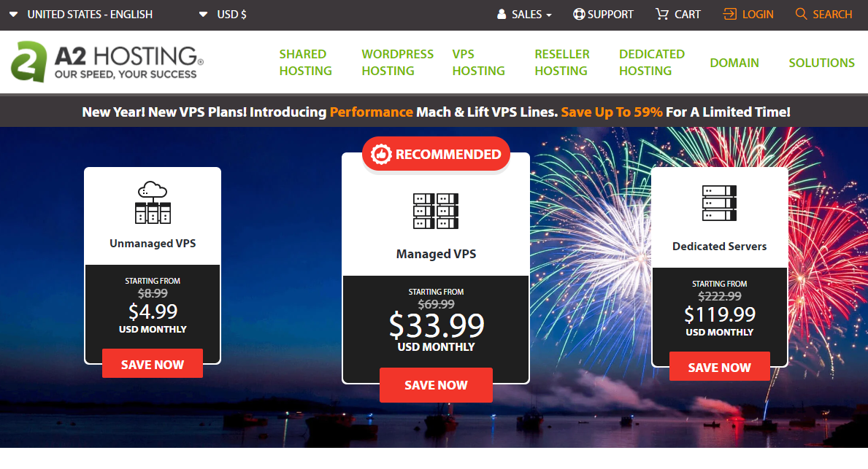Click Save Now under Managed VPS
The height and width of the screenshot is (469, 868).
(436, 385)
